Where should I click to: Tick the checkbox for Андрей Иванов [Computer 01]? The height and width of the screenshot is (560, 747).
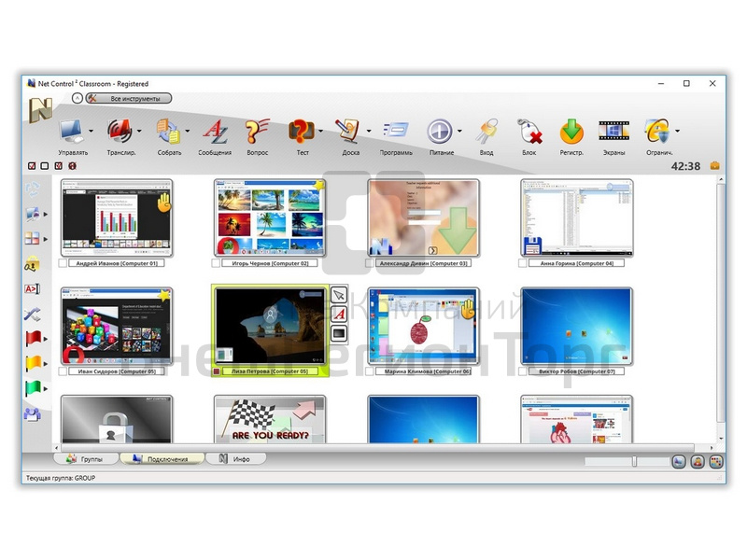coord(63,263)
